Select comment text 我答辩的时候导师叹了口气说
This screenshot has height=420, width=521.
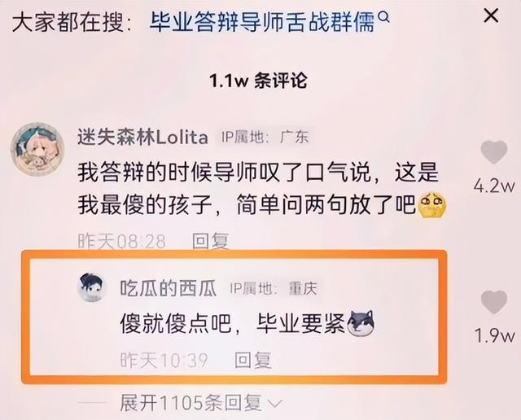coord(224,173)
